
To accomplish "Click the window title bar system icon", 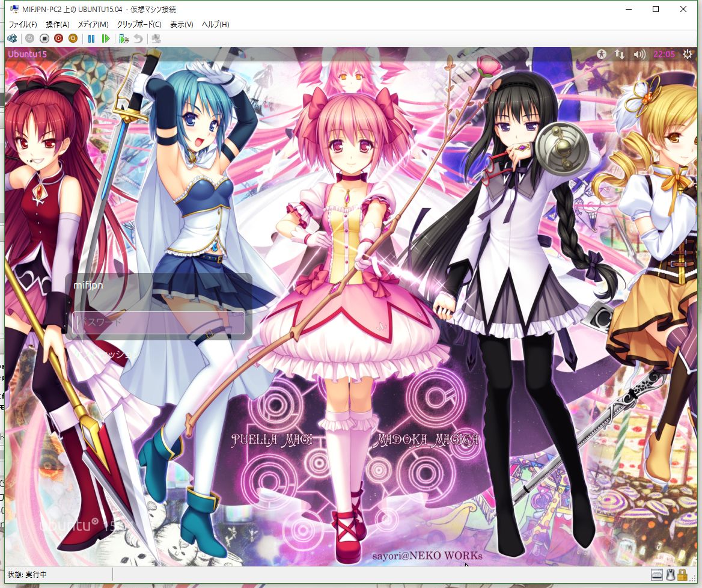I will 14,9.
